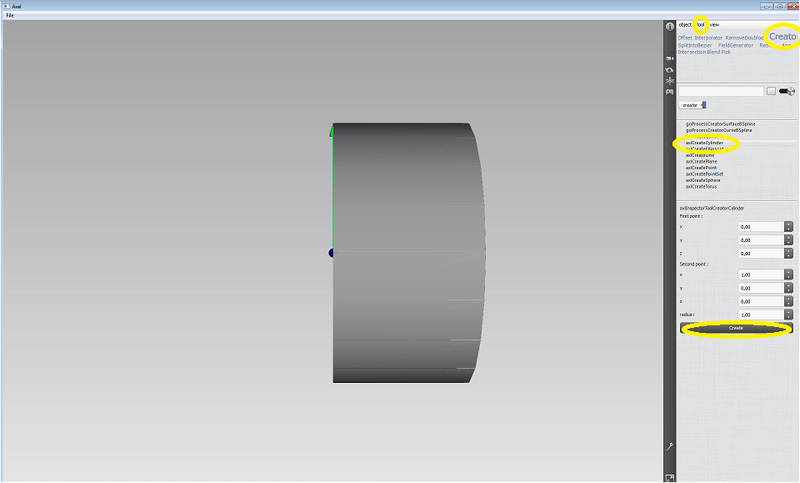Switch to the view tab

click(714, 24)
